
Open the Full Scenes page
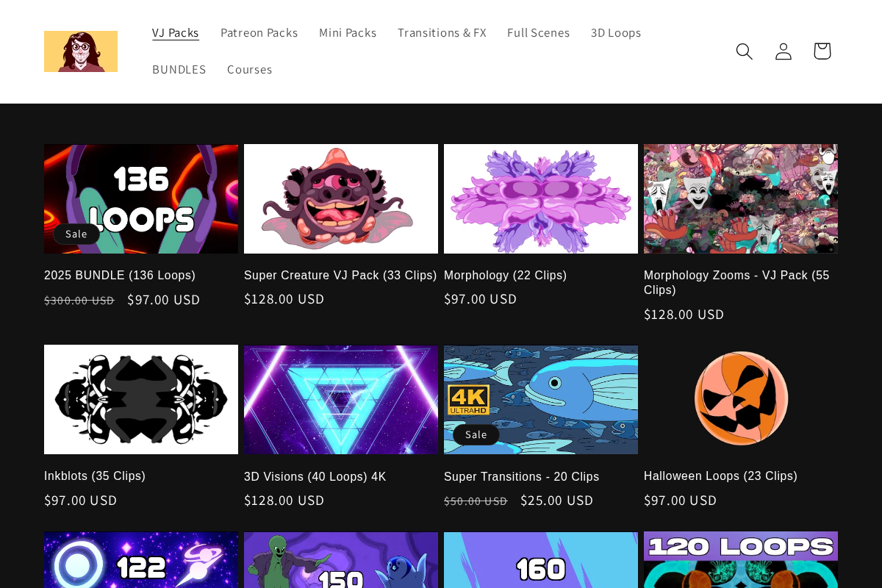click(539, 32)
